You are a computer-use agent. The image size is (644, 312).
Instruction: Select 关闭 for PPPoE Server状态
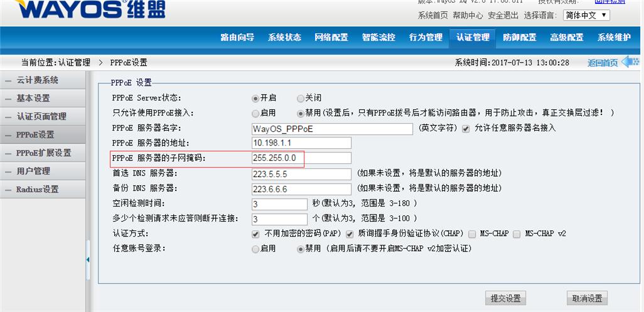click(301, 98)
